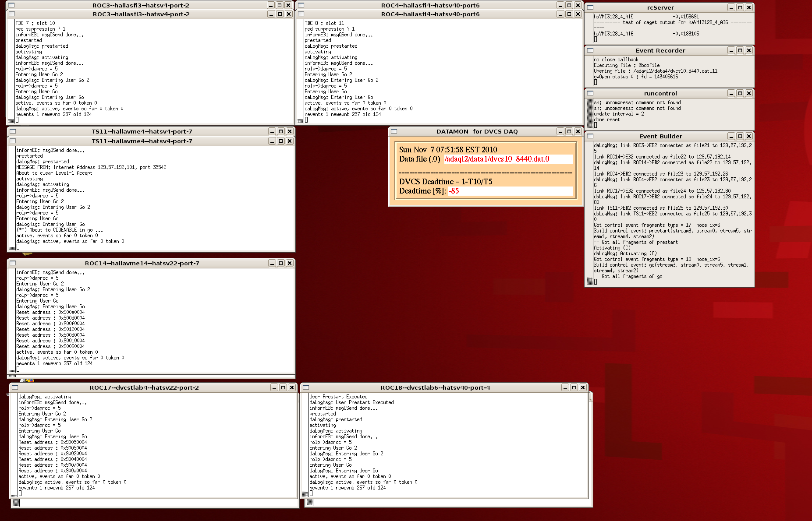Open the runcontrol window menu icon
The image size is (812, 521).
click(590, 93)
